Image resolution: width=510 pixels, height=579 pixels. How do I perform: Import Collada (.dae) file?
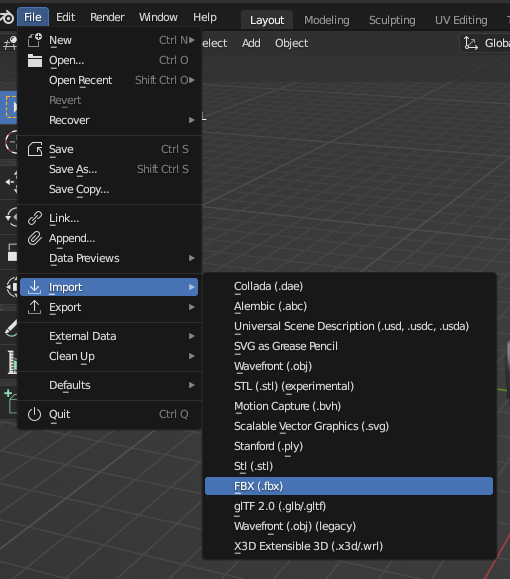(x=349, y=286)
